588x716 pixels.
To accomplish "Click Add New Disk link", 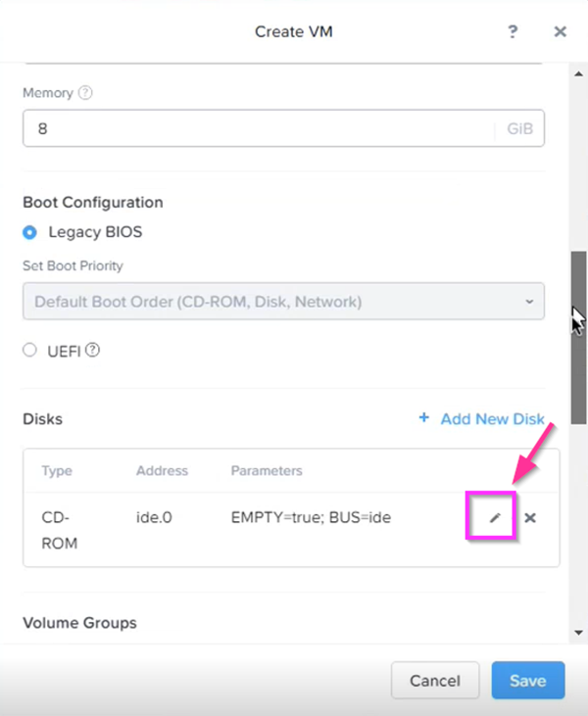I will pos(492,419).
